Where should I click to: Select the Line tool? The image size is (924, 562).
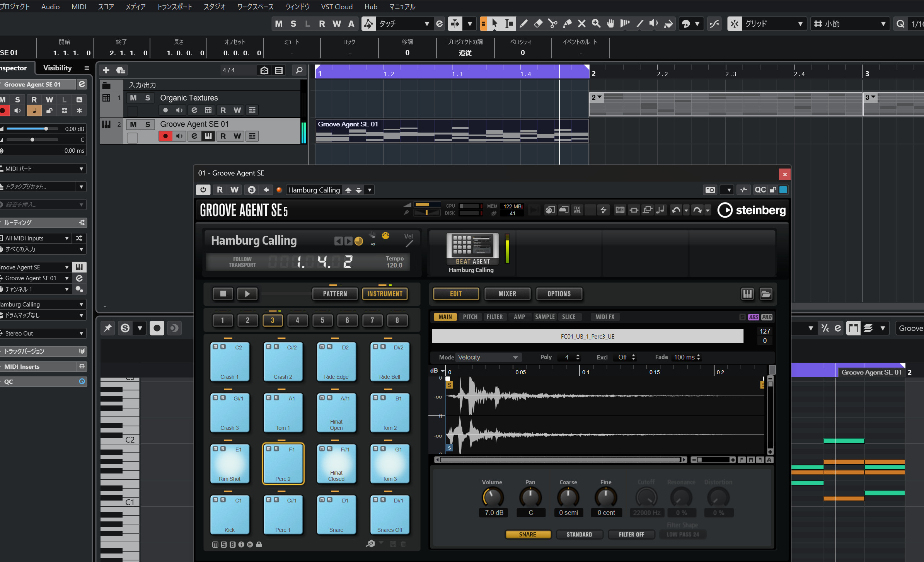[x=640, y=24]
